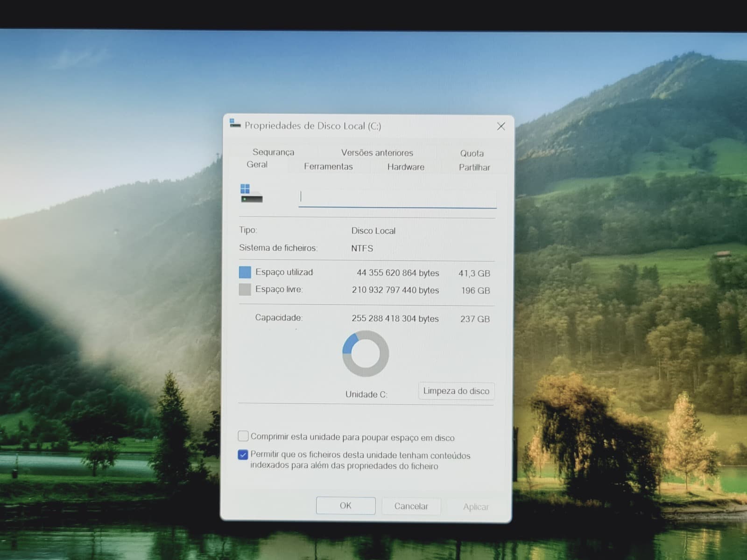Click the title bar disk icon
Viewport: 747px width, 560px height.
(235, 123)
